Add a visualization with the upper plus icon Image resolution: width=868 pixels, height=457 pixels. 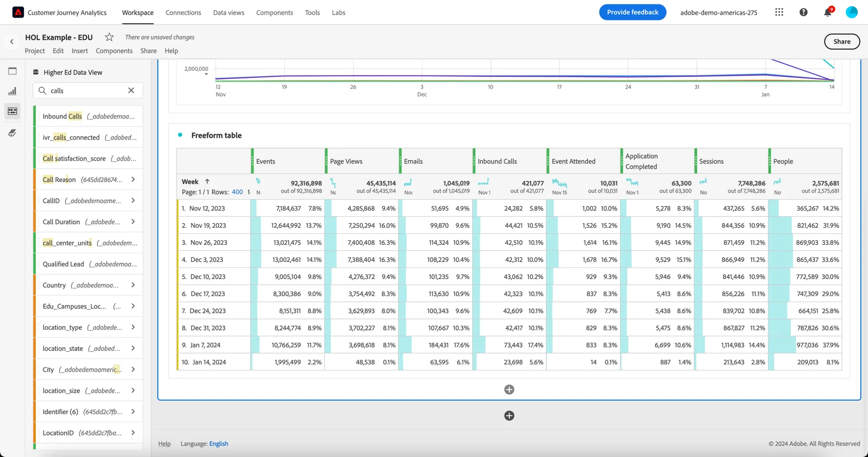pyautogui.click(x=509, y=390)
